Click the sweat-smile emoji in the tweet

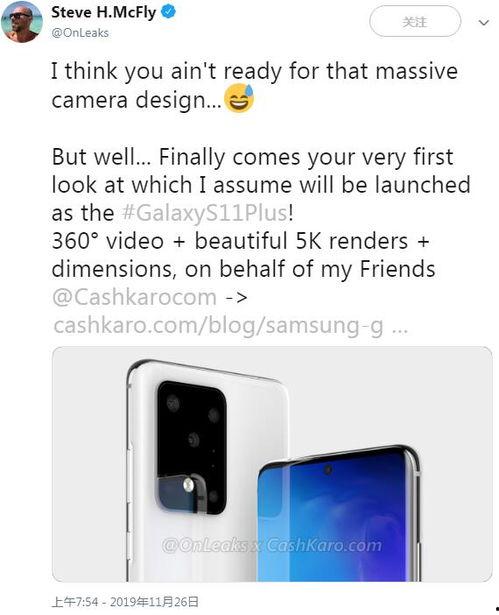tap(239, 98)
